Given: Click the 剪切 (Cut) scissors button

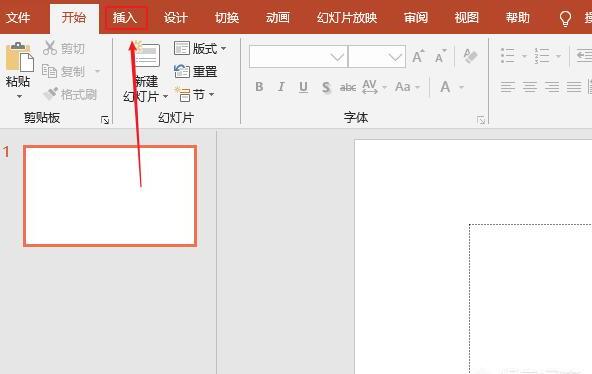Looking at the screenshot, I should pos(63,48).
